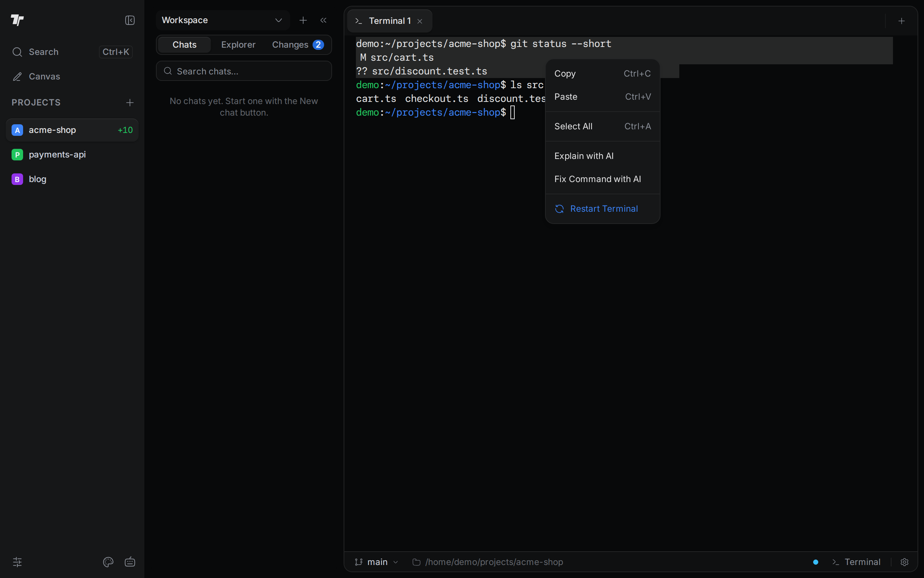Focus the Search chats field
This screenshot has width=924, height=578.
[x=244, y=71]
